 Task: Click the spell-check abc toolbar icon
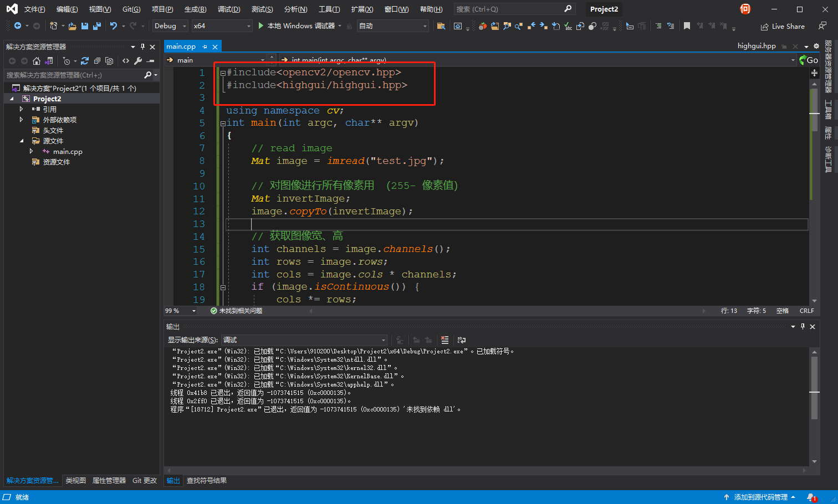pyautogui.click(x=568, y=26)
